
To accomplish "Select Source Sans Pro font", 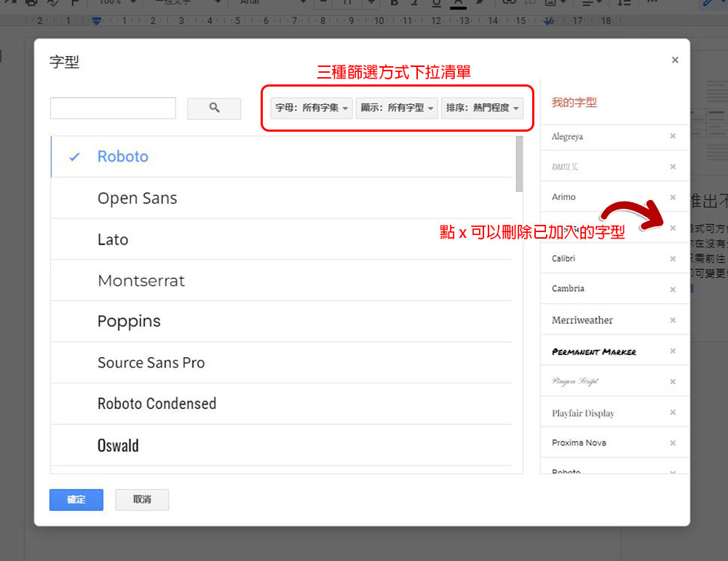I will point(281,363).
